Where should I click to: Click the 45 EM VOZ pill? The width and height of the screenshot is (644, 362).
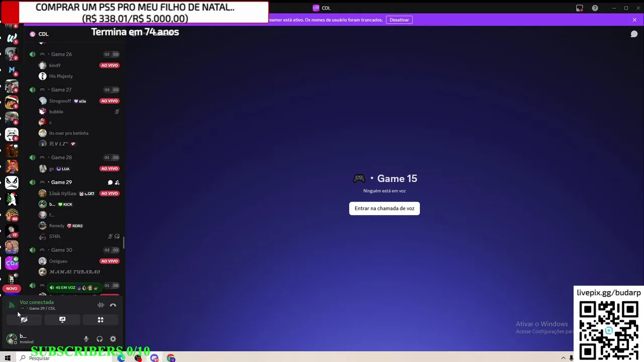click(x=74, y=288)
